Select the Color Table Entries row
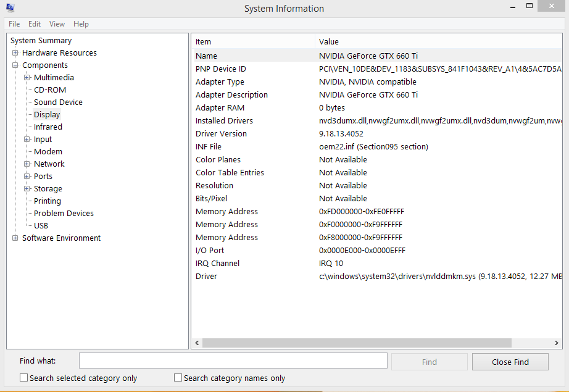The image size is (569, 392). [x=377, y=172]
